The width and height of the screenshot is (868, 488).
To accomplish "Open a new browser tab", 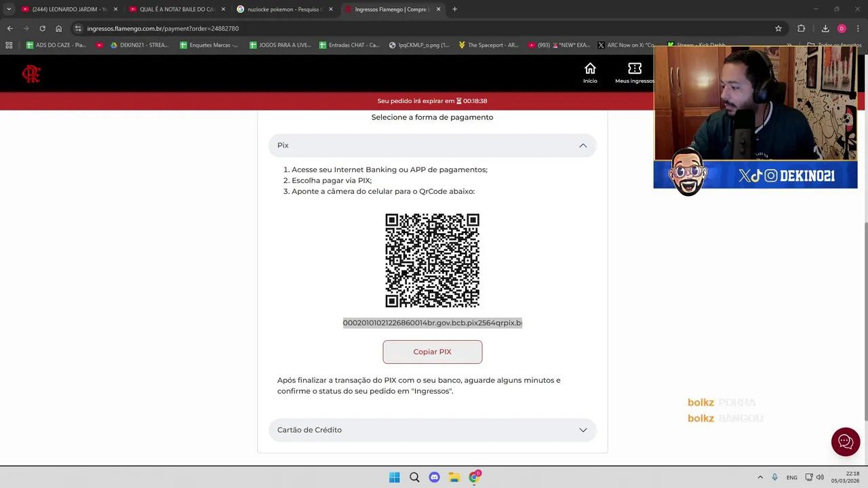I will click(454, 9).
